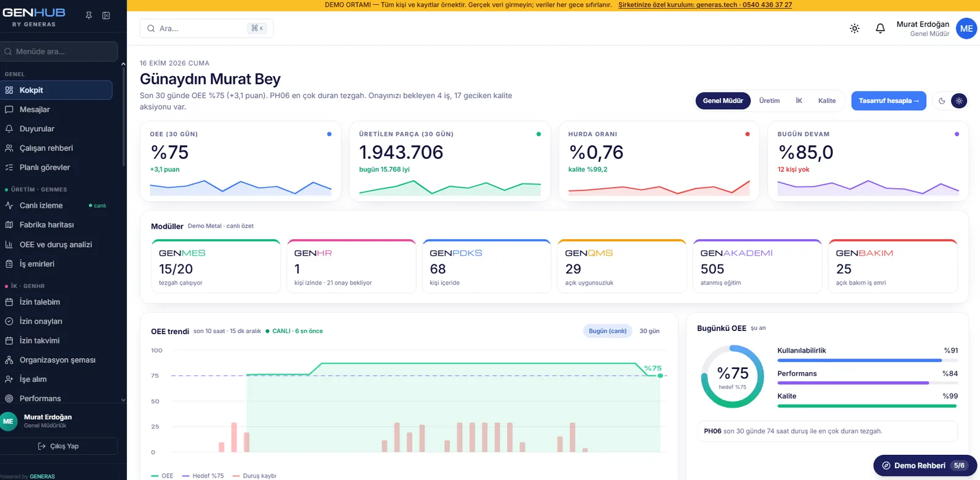Select light mode sun toggle

[959, 101]
